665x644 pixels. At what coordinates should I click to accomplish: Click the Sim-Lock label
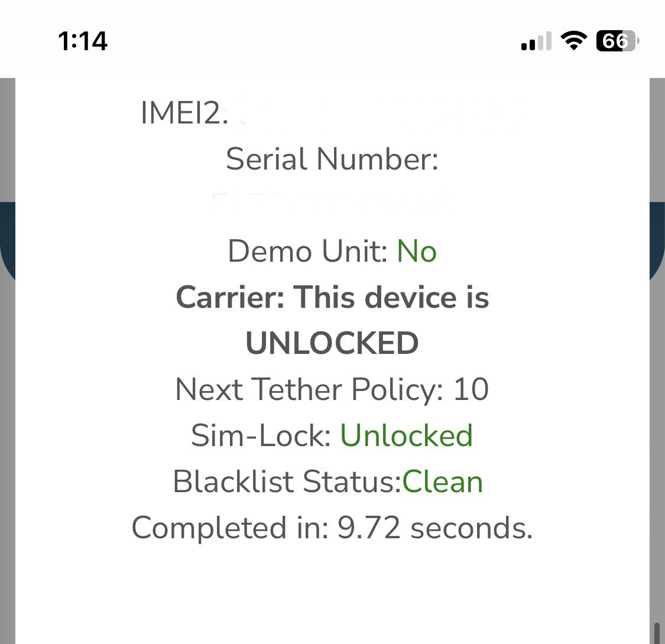click(x=261, y=435)
